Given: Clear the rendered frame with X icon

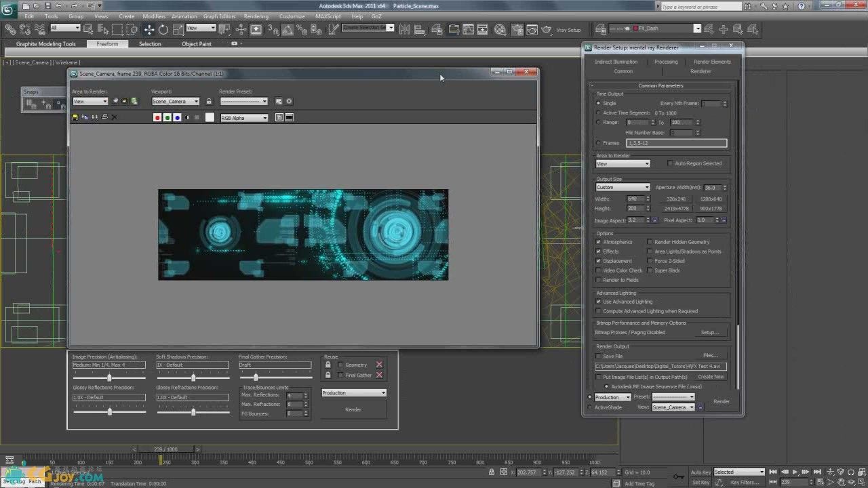Looking at the screenshot, I should (x=114, y=117).
